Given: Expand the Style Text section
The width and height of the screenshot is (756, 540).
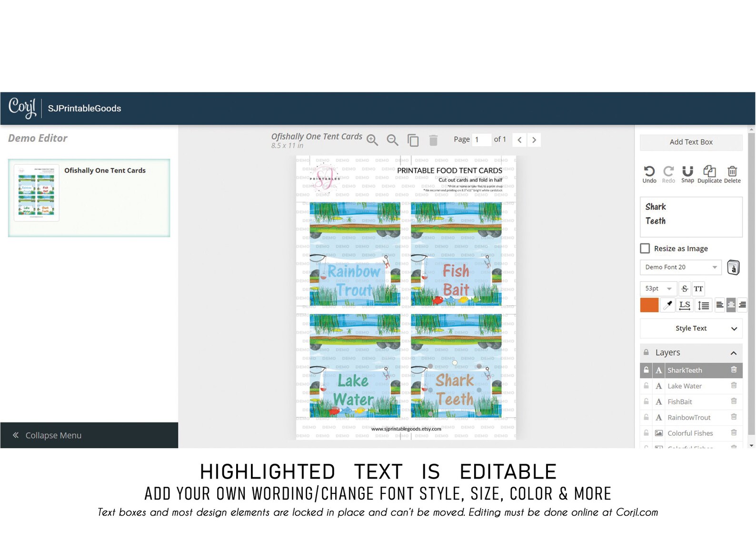Looking at the screenshot, I should [691, 329].
